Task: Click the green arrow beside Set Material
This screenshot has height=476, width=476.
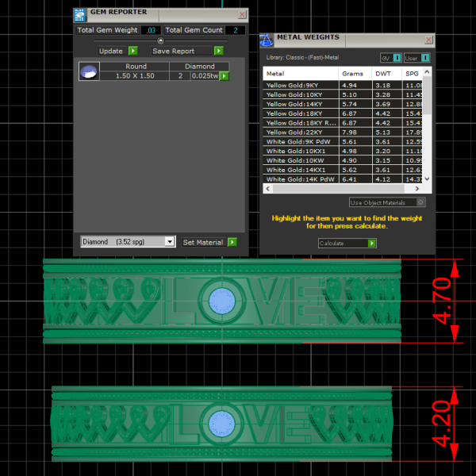Action: pyautogui.click(x=232, y=242)
